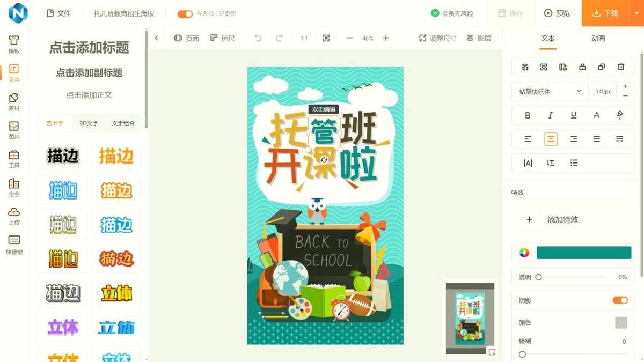The image size is (644, 362).
Task: Open the font family dropdown
Action: (550, 92)
